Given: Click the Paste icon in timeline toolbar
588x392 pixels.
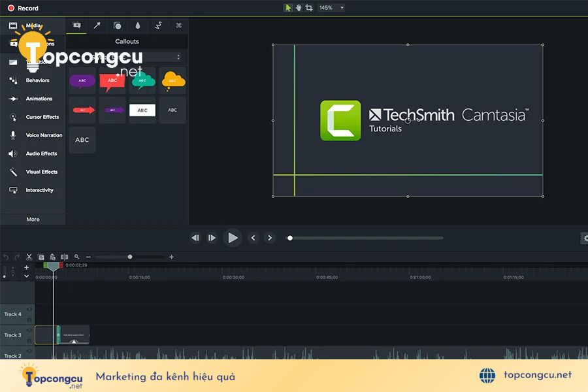Looking at the screenshot, I should point(53,257).
